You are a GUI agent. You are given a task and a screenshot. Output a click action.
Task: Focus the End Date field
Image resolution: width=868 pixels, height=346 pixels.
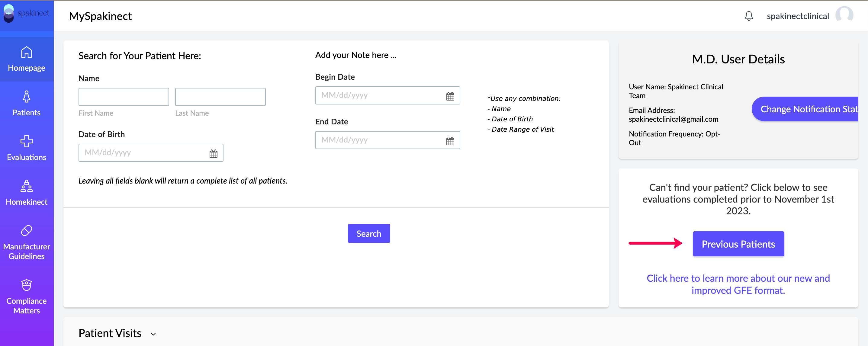(387, 140)
